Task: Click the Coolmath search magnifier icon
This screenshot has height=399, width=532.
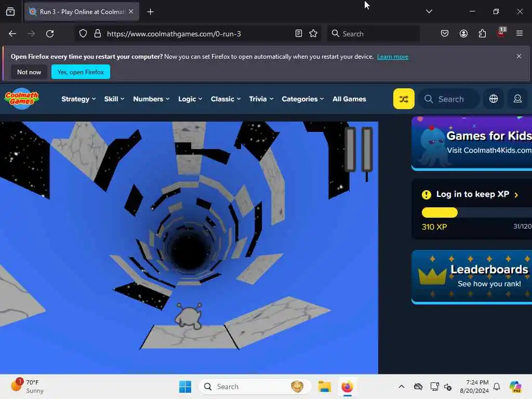Action: tap(429, 99)
